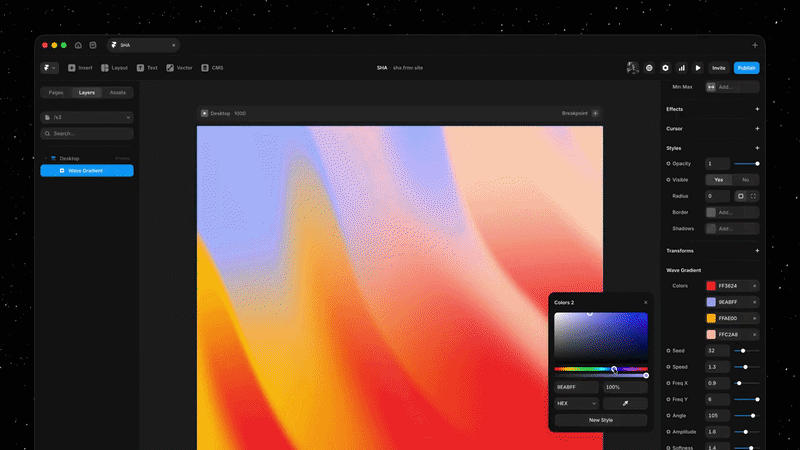The height and width of the screenshot is (450, 800).
Task: Click the FFA600 orange color swatch
Action: 711,318
